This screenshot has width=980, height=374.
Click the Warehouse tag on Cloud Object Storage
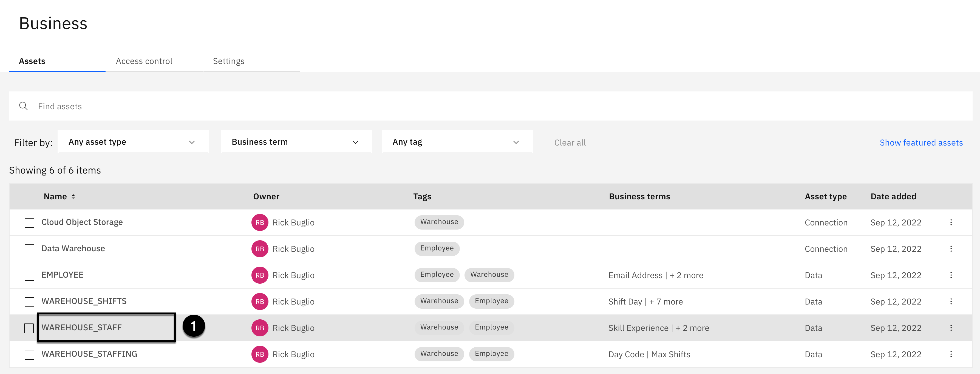[x=439, y=222]
